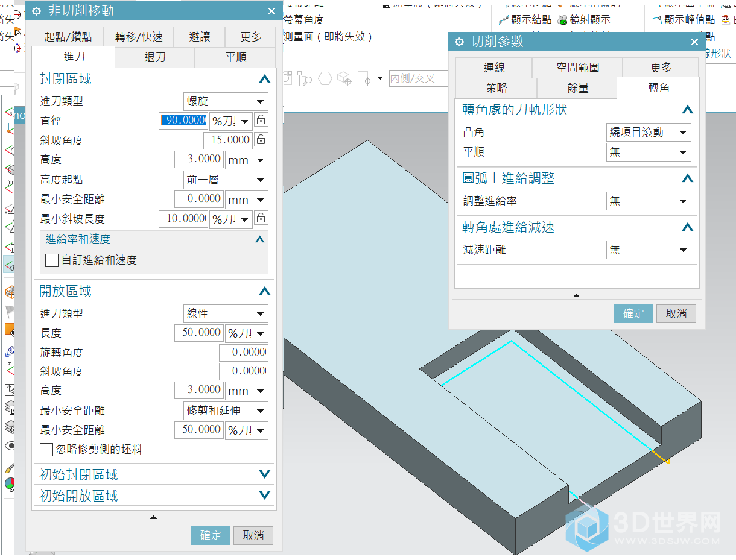
Task: Click 取消 in 非切削移動 dialog
Action: click(x=253, y=535)
